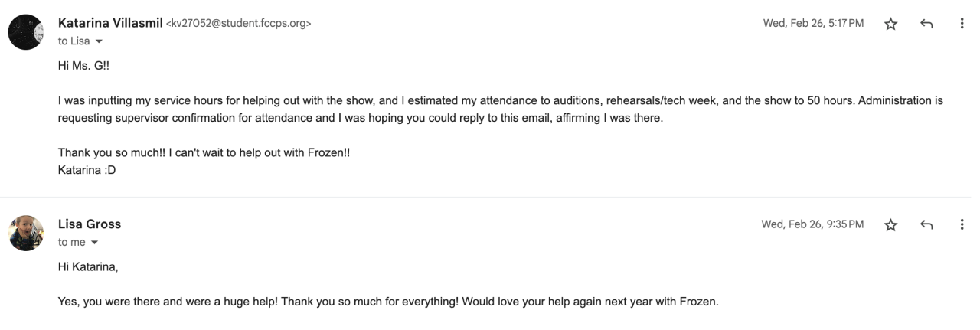Viewport: 980px width, 330px height.
Task: Click sender name Katarina Villasmil
Action: pyautogui.click(x=109, y=23)
